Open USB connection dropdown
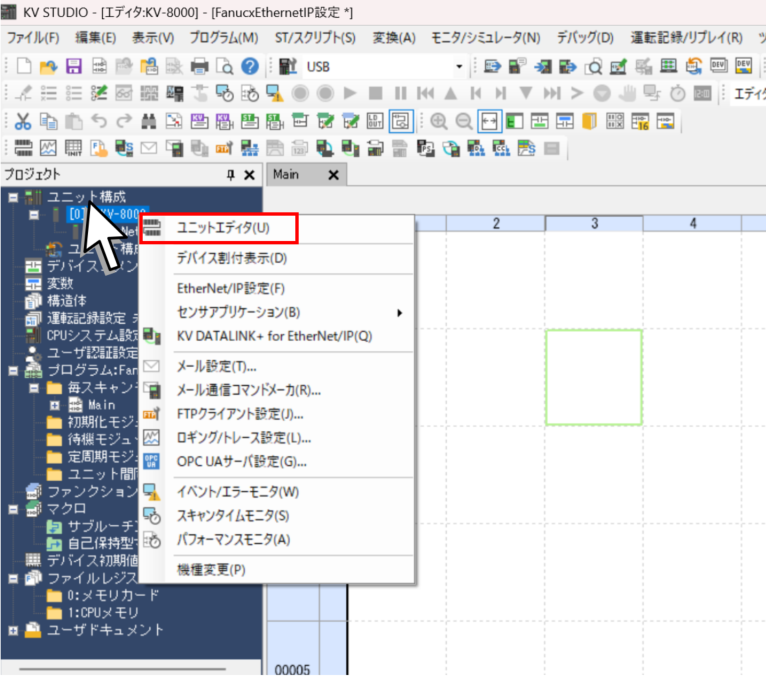The width and height of the screenshot is (766, 688). click(459, 66)
